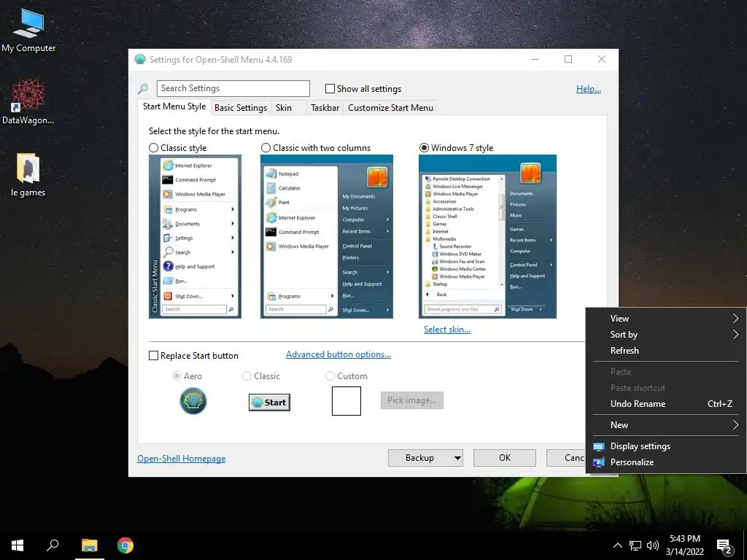Check the Replace Start button checkbox

153,356
